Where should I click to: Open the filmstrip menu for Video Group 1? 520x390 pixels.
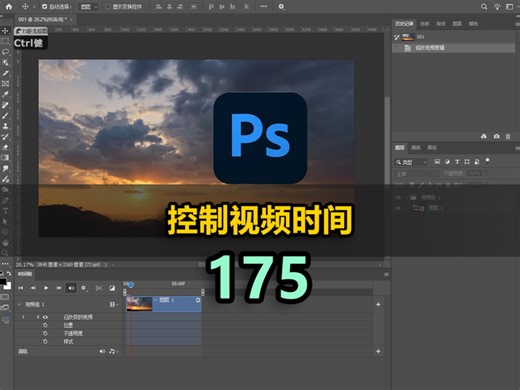114,304
